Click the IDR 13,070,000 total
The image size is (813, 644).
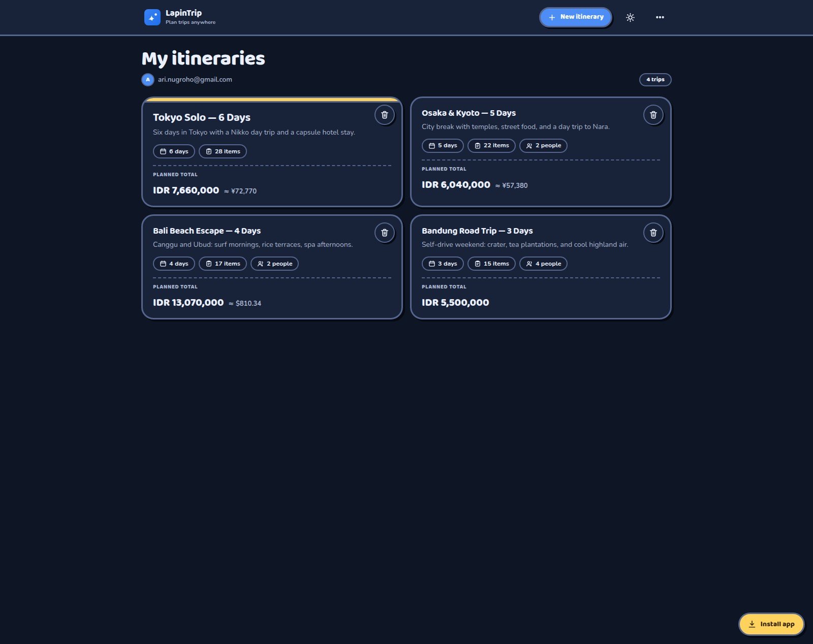[x=188, y=303]
